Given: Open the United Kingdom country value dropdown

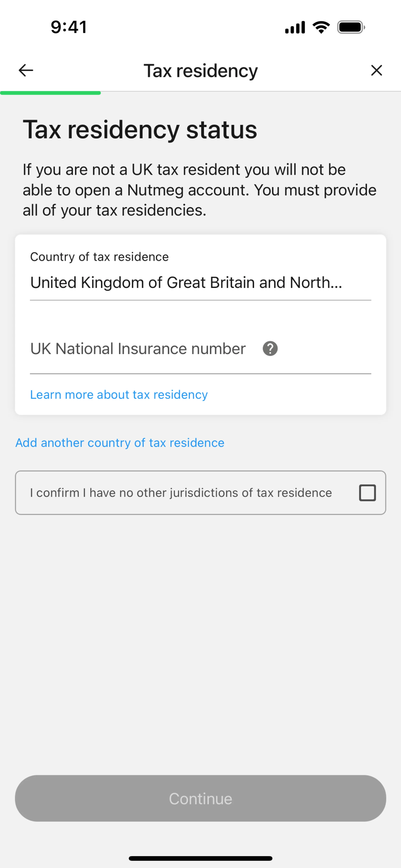Looking at the screenshot, I should click(186, 282).
